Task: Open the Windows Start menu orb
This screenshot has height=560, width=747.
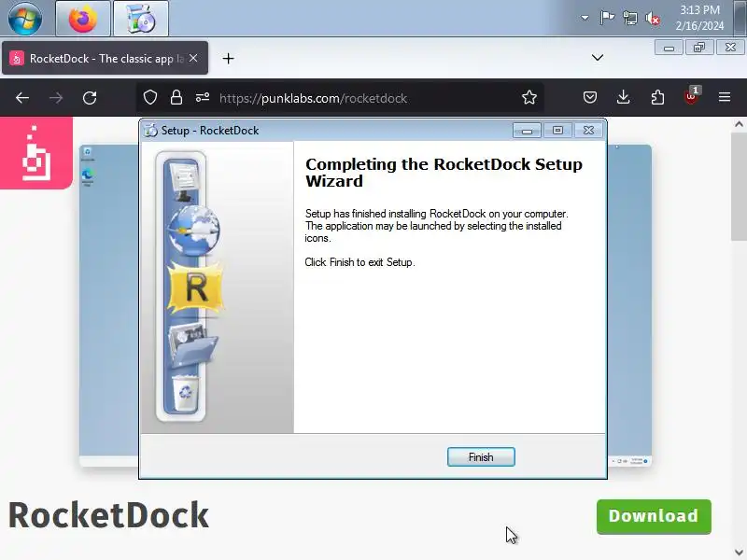Action: 25,19
